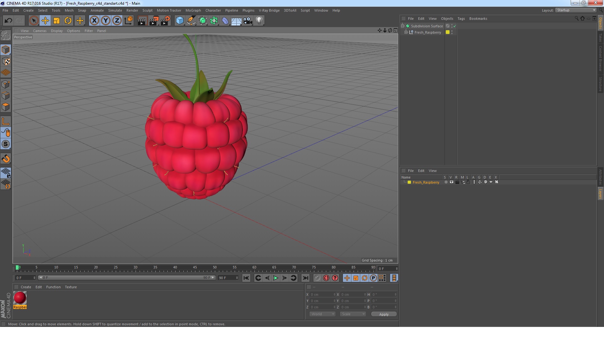Add a Light object
Viewport: 604px width, 364px height.
[259, 21]
